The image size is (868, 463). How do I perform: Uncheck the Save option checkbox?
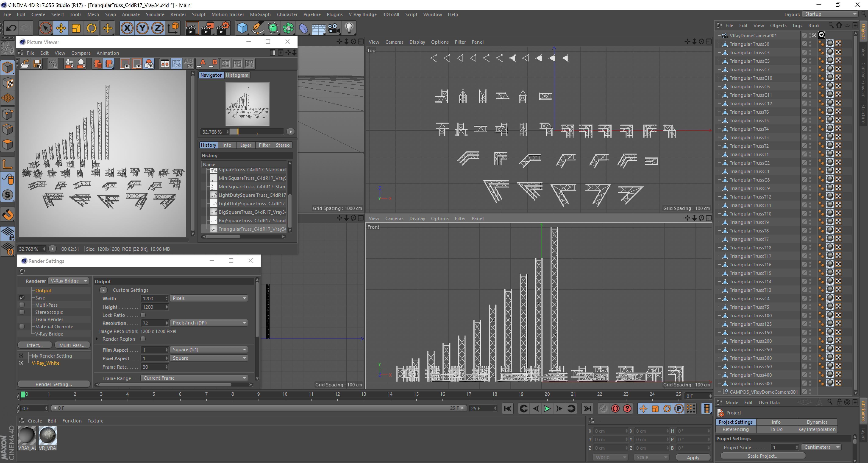pos(22,297)
